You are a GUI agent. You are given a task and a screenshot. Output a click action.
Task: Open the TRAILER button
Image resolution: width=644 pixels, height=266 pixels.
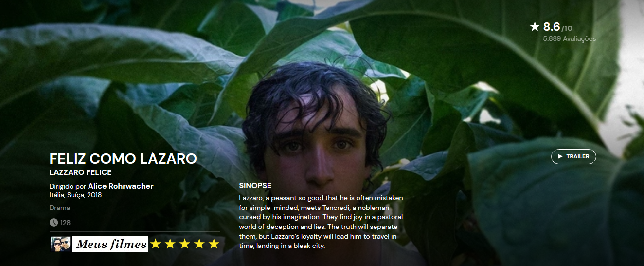(x=573, y=156)
